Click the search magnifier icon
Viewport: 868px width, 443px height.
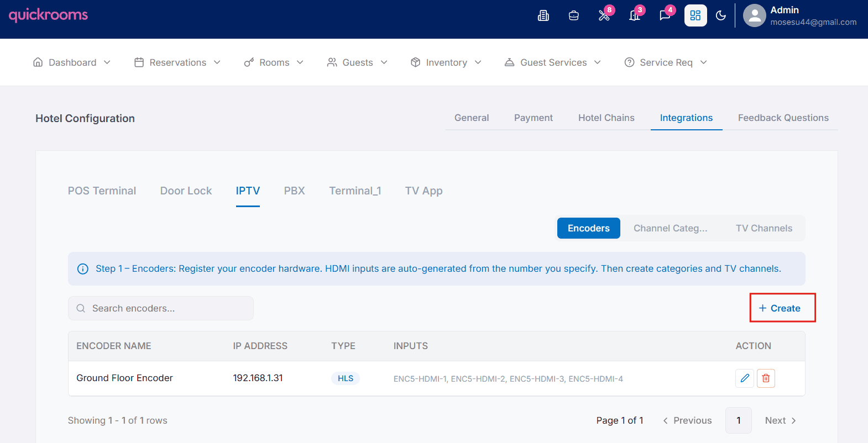[81, 308]
